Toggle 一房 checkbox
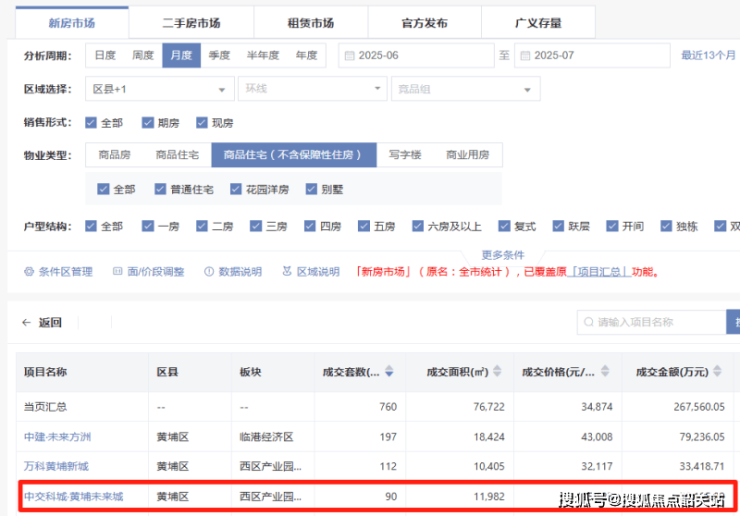Viewport: 740px width, 516px height. [148, 226]
